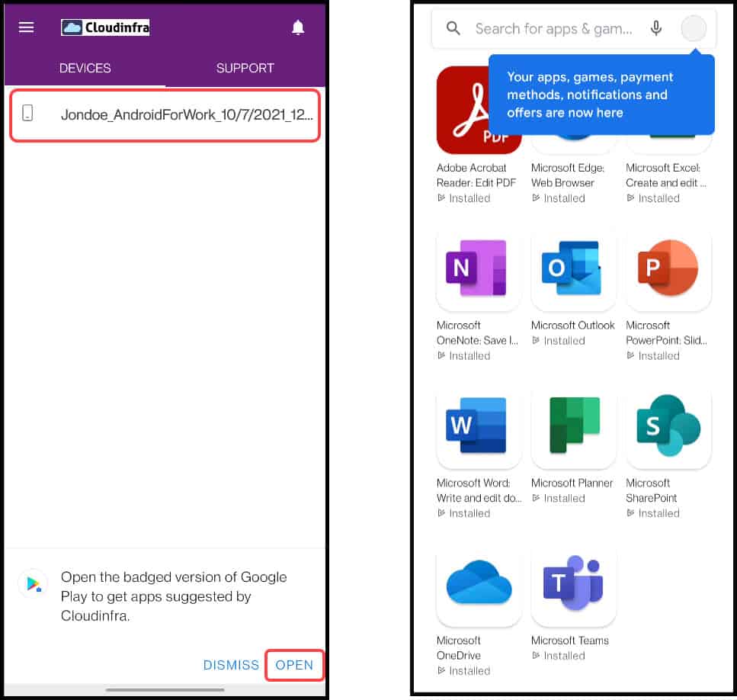Dismiss the Google Play suggestion banner
Viewport: 737px width, 700px height.
coord(231,665)
